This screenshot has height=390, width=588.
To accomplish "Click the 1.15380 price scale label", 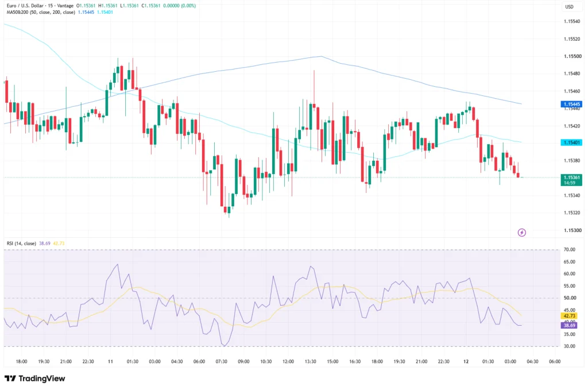I will (572, 160).
